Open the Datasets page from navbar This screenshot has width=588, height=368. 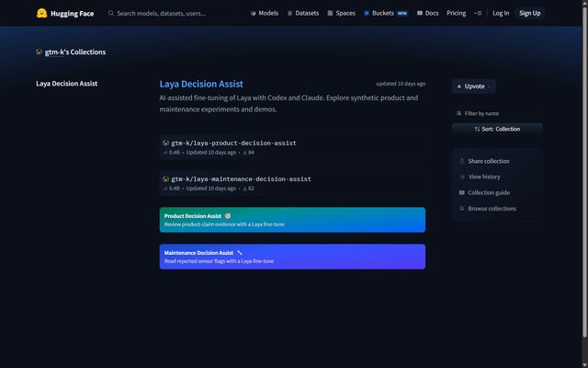pos(303,13)
